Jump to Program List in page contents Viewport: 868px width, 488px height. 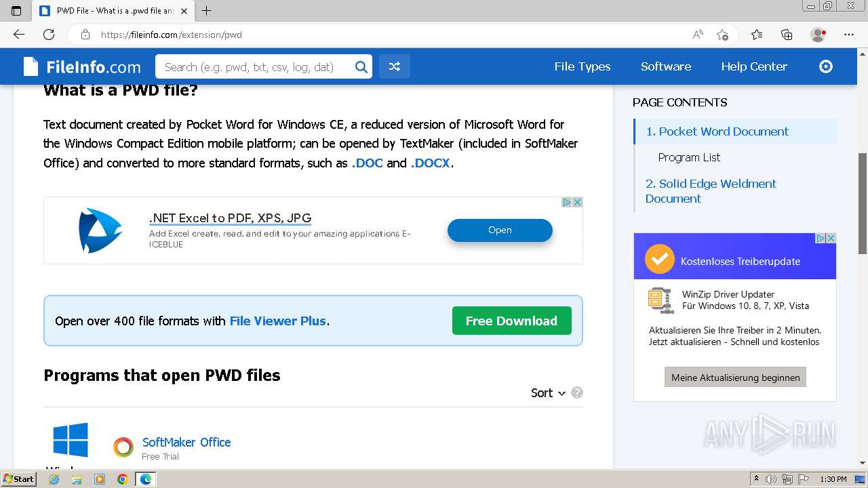click(689, 157)
